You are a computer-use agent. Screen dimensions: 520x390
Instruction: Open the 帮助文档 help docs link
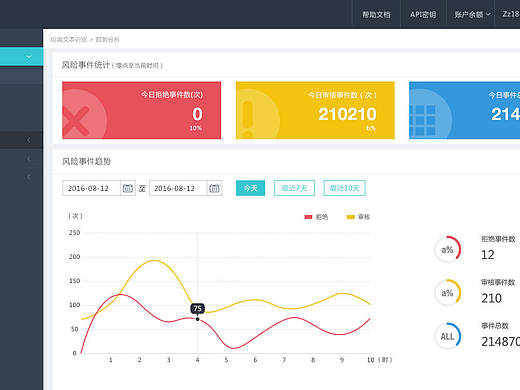point(376,15)
